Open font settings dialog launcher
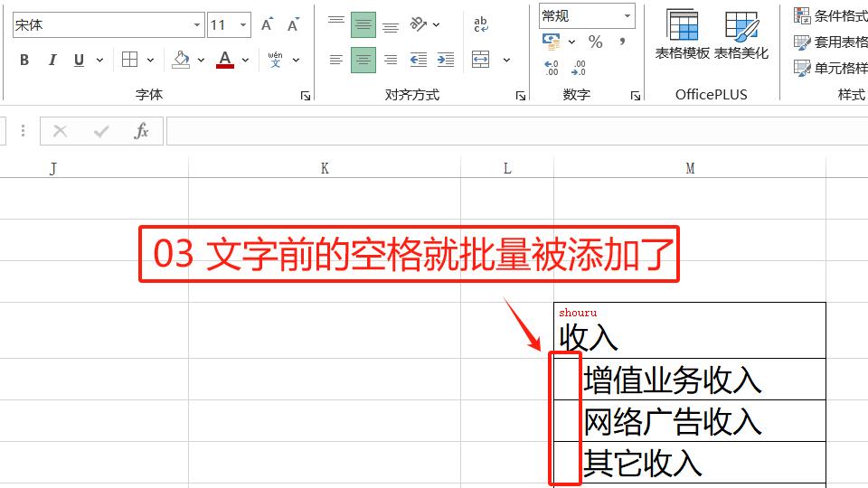The height and width of the screenshot is (488, 868). click(x=305, y=96)
